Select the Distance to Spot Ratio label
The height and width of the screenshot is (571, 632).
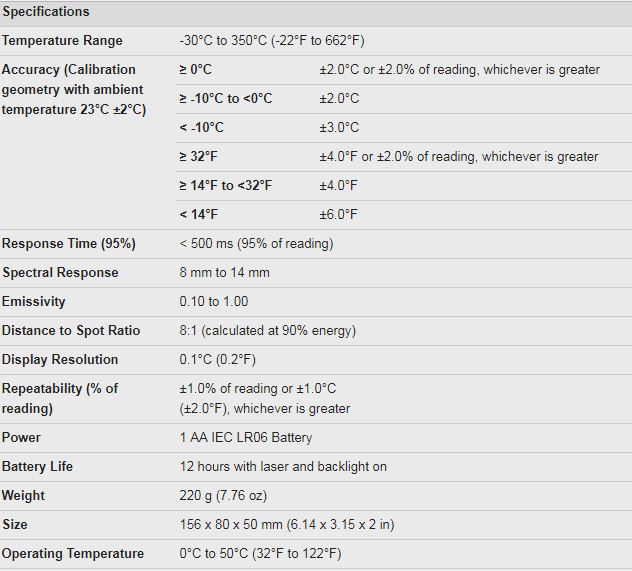pos(71,330)
